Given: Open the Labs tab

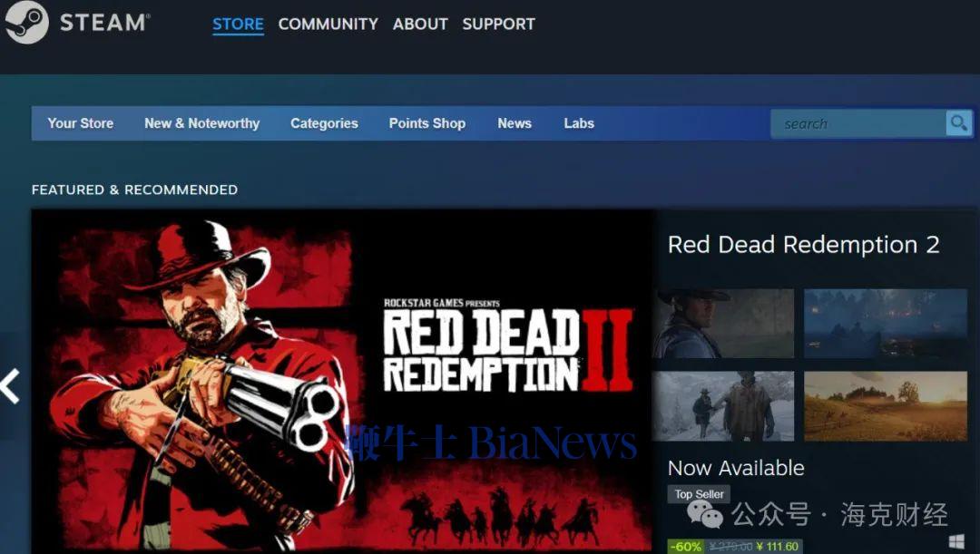Looking at the screenshot, I should pos(579,123).
